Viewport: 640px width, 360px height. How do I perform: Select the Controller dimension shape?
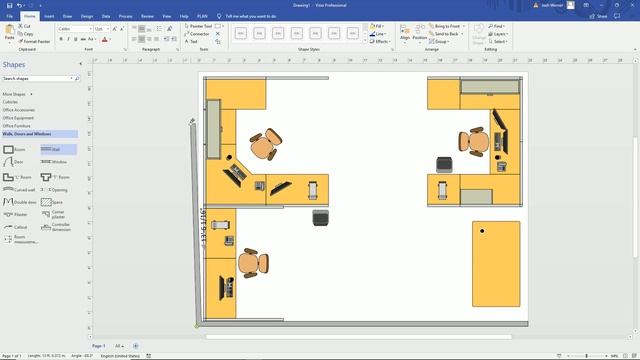pos(56,227)
